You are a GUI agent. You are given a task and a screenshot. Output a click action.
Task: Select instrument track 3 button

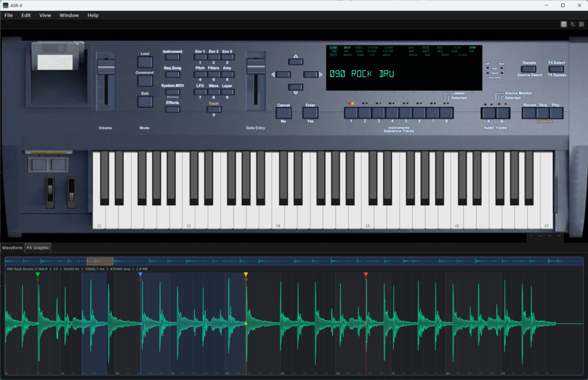[378, 113]
